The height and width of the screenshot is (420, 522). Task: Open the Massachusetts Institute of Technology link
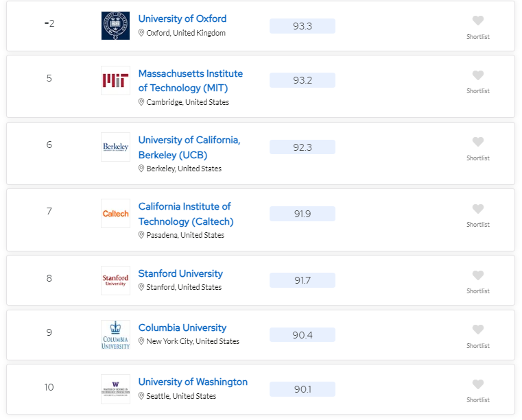click(x=191, y=80)
